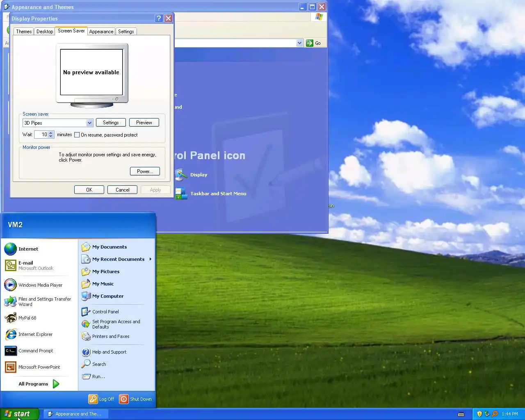The width and height of the screenshot is (525, 420).
Task: Open the My Music folder icon
Action: (86, 284)
